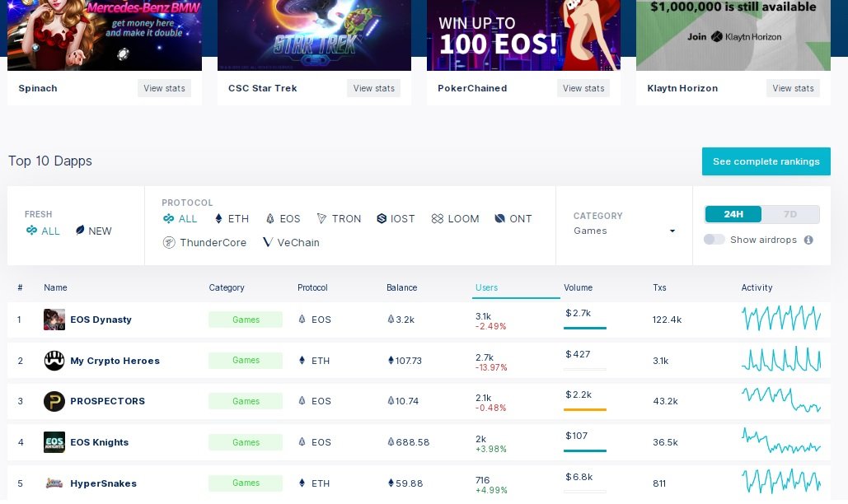Click the LOOM icon in protocol filter
This screenshot has height=504, width=848.
point(437,218)
